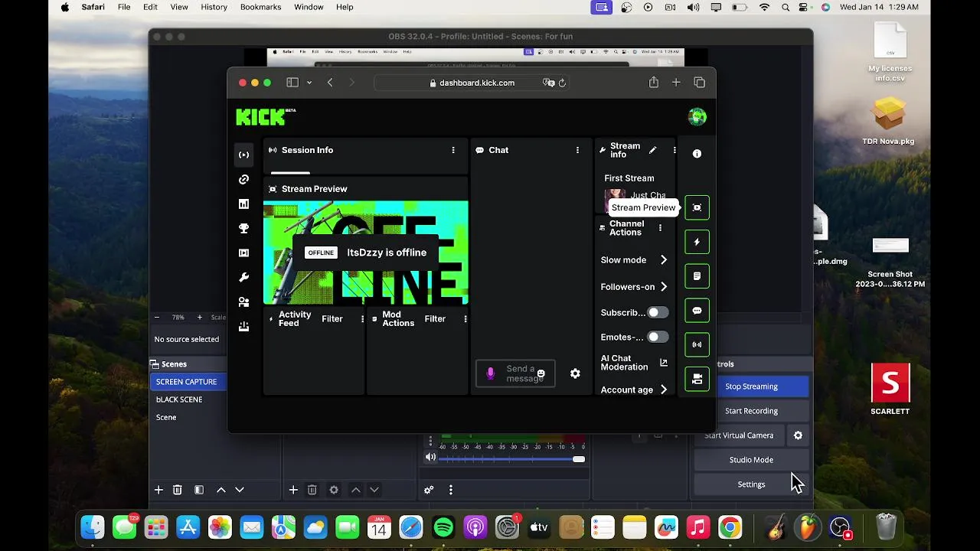Click Start Virtual Camera in OBS

click(x=739, y=435)
